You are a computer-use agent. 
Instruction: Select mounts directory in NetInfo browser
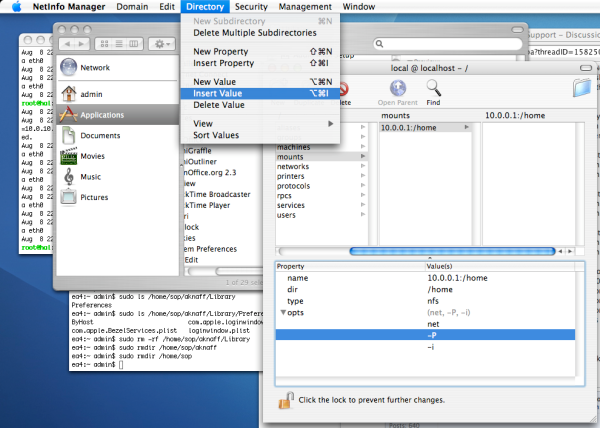coord(321,156)
